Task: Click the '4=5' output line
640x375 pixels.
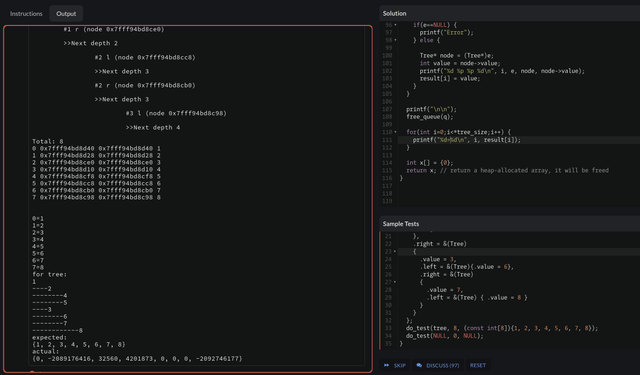Action: click(x=38, y=246)
